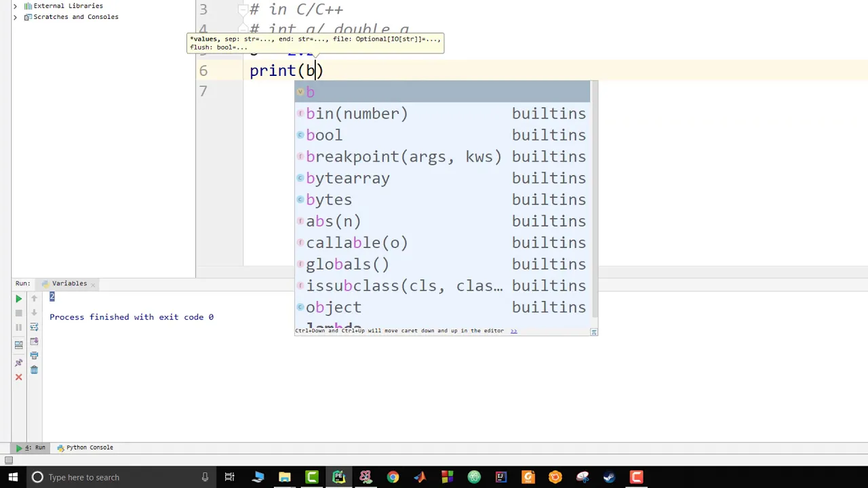Click the 'Type here to search' box
The width and height of the screenshot is (868, 488).
tap(121, 477)
